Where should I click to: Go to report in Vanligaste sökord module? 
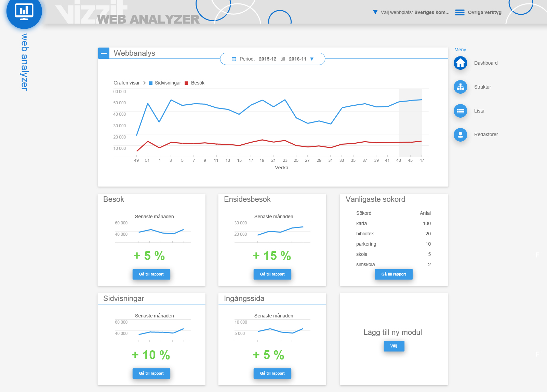pos(394,274)
